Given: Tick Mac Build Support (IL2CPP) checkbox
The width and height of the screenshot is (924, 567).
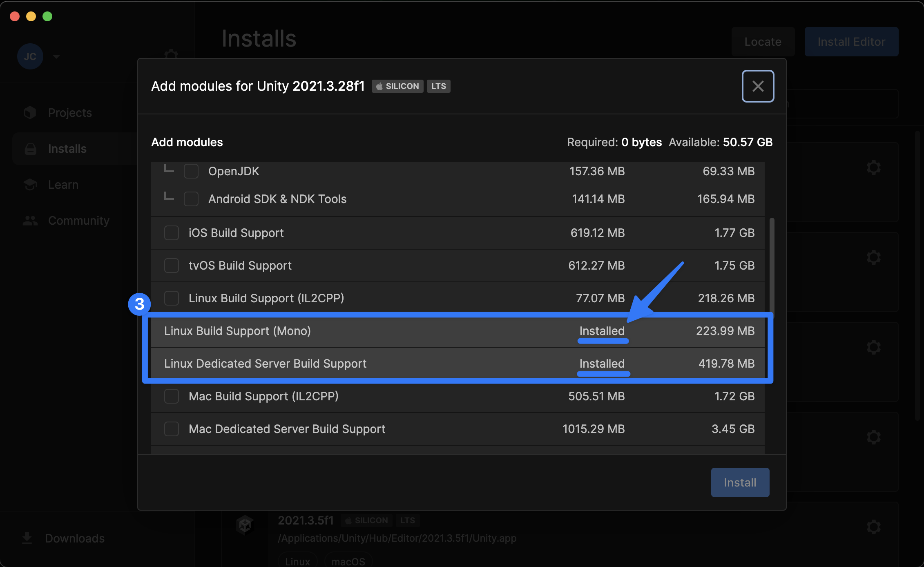Looking at the screenshot, I should point(172,396).
